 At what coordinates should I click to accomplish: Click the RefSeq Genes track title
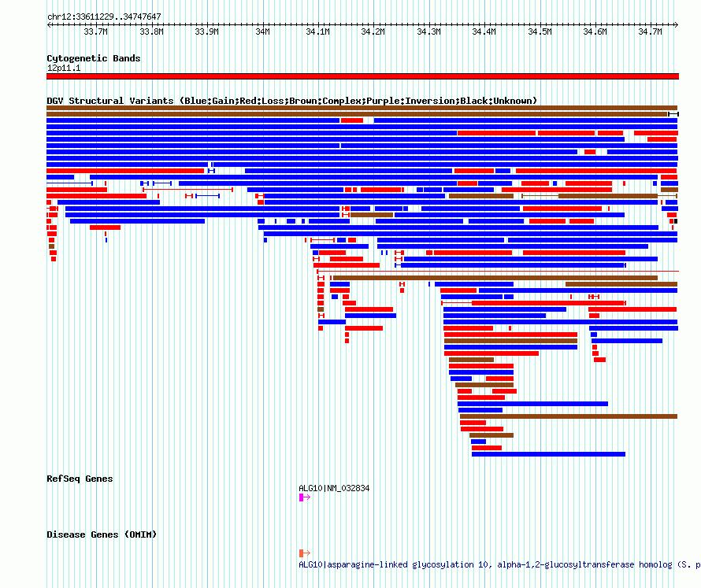coord(80,479)
